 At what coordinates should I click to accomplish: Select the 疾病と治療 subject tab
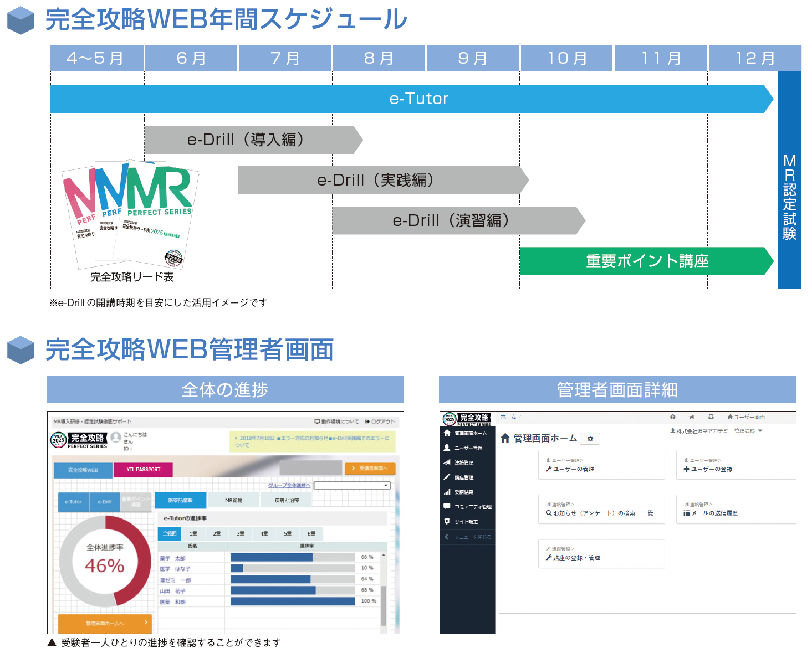point(287,500)
